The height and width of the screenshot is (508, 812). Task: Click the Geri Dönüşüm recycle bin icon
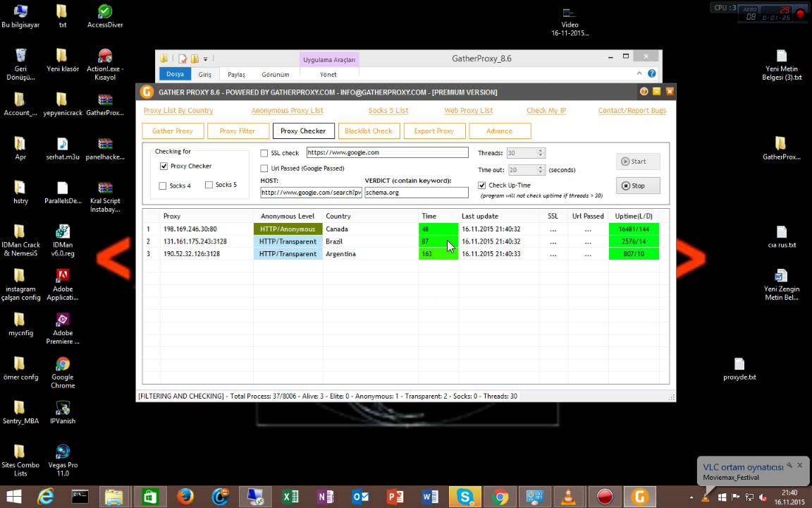(x=20, y=64)
